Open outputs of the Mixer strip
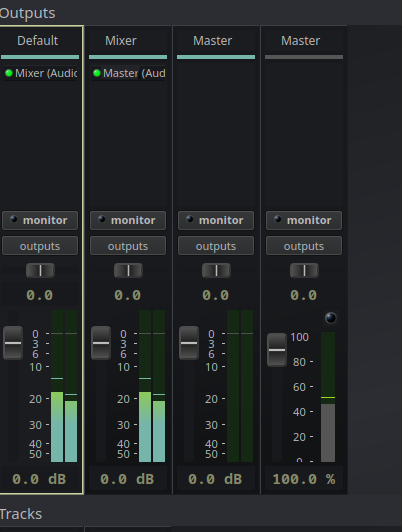 (128, 246)
